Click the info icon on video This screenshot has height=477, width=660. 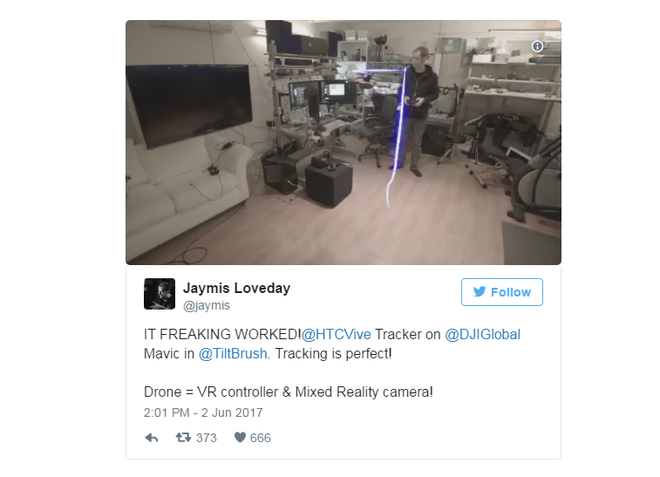coord(537,46)
